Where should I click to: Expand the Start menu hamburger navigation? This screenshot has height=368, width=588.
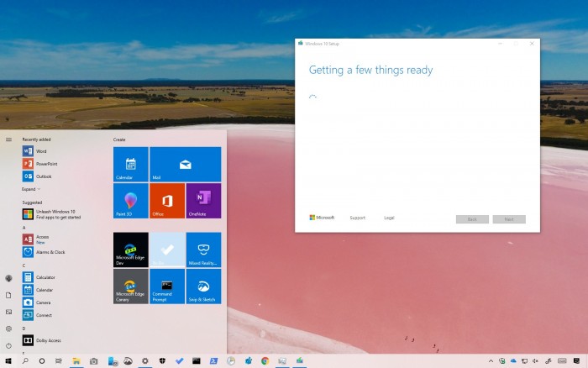tap(8, 139)
